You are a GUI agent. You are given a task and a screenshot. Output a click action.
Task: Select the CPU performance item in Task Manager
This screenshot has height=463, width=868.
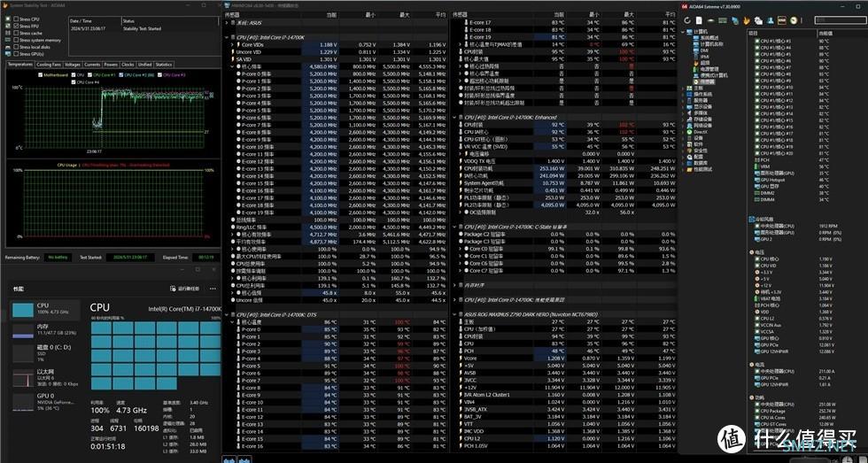coord(45,310)
